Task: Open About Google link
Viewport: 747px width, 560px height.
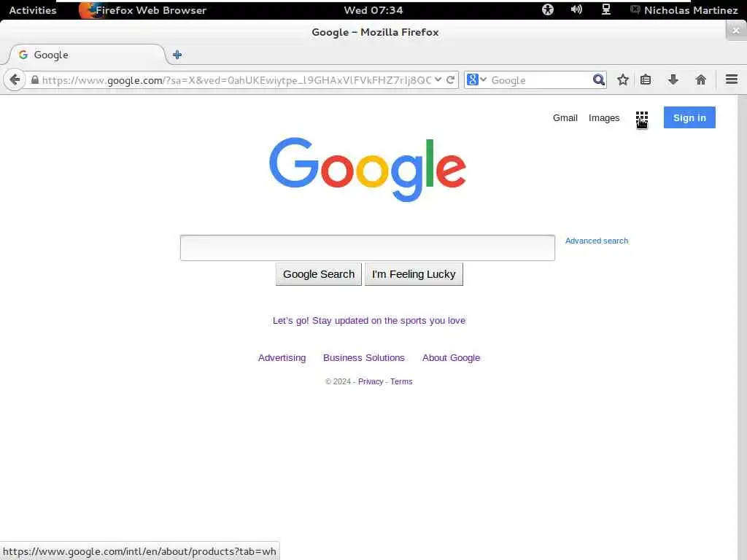Action: pos(451,357)
